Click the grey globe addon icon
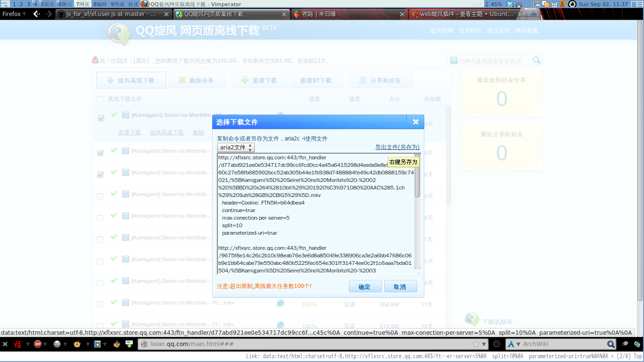Image resolution: width=644 pixels, height=362 pixels. tap(57, 344)
